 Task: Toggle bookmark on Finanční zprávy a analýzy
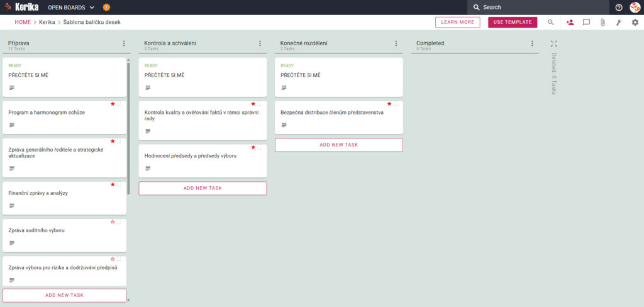[119, 184]
